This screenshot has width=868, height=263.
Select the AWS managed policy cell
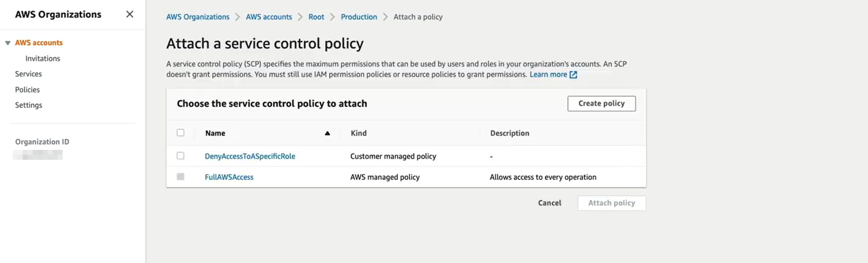(385, 177)
